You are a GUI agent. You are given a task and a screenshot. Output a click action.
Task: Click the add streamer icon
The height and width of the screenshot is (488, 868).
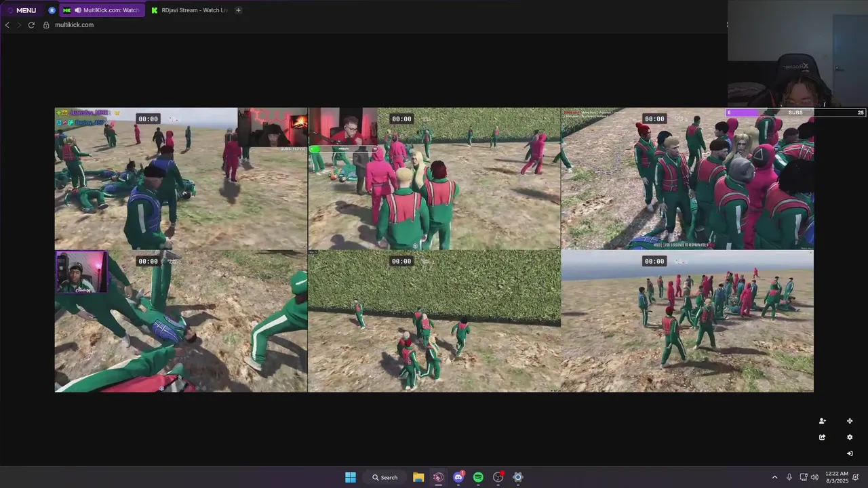822,421
